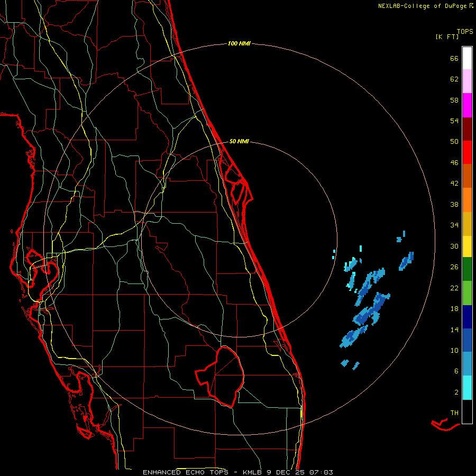Click the TH legend label

pos(454,413)
